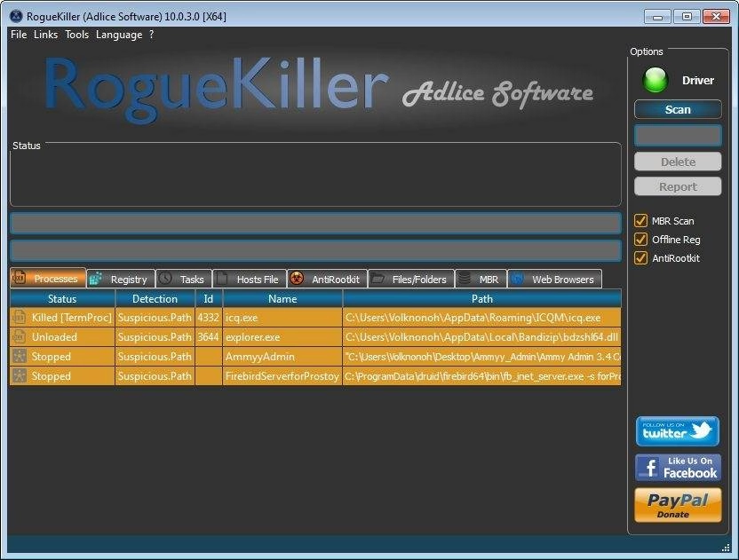The width and height of the screenshot is (739, 560).
Task: Select the 'icq.exe' name cell
Action: coord(282,318)
